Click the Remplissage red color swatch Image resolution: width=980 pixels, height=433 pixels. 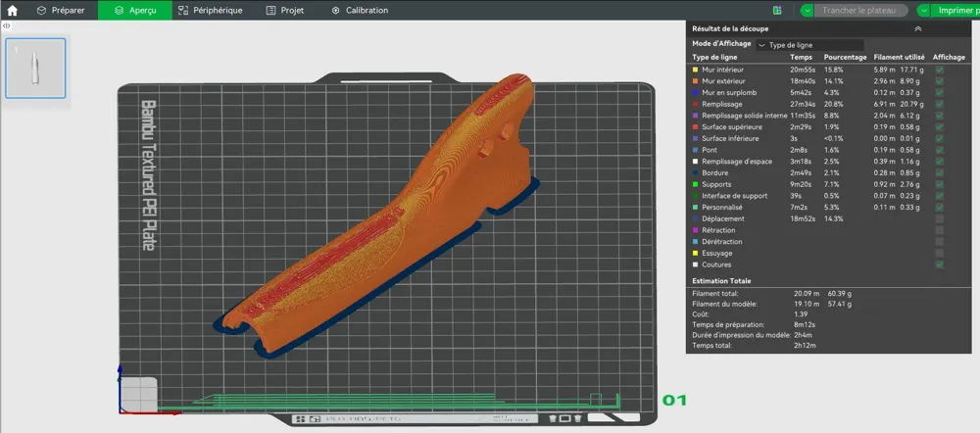click(695, 105)
